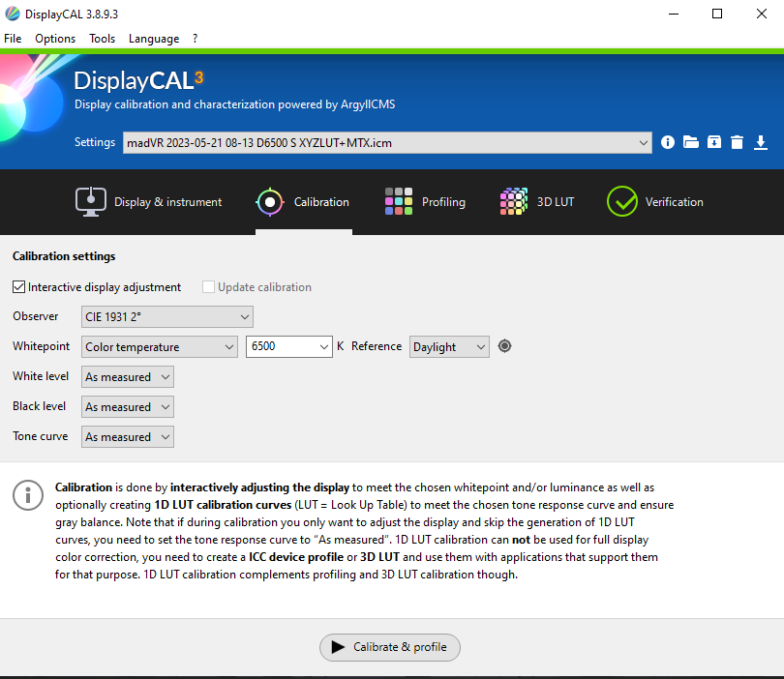Toggle Interactive display adjustment checkbox
The height and width of the screenshot is (679, 784).
[19, 287]
